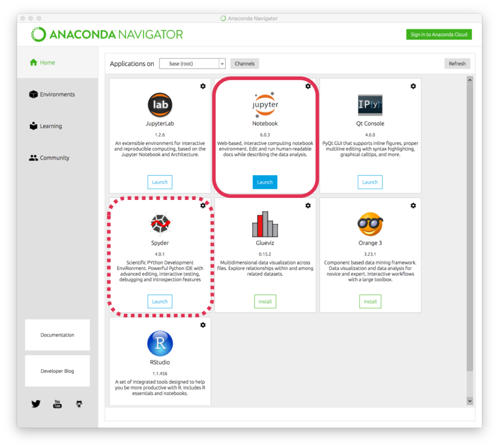
Task: Install Orange 3
Action: [370, 301]
